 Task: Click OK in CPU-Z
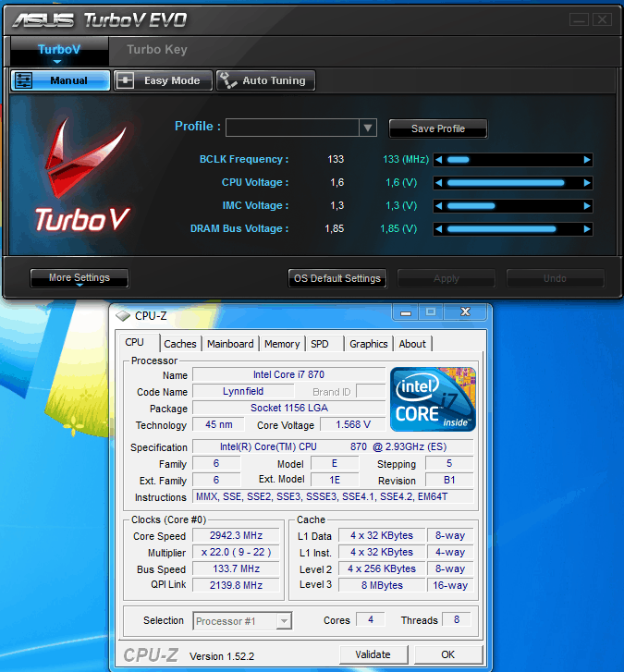point(447,654)
